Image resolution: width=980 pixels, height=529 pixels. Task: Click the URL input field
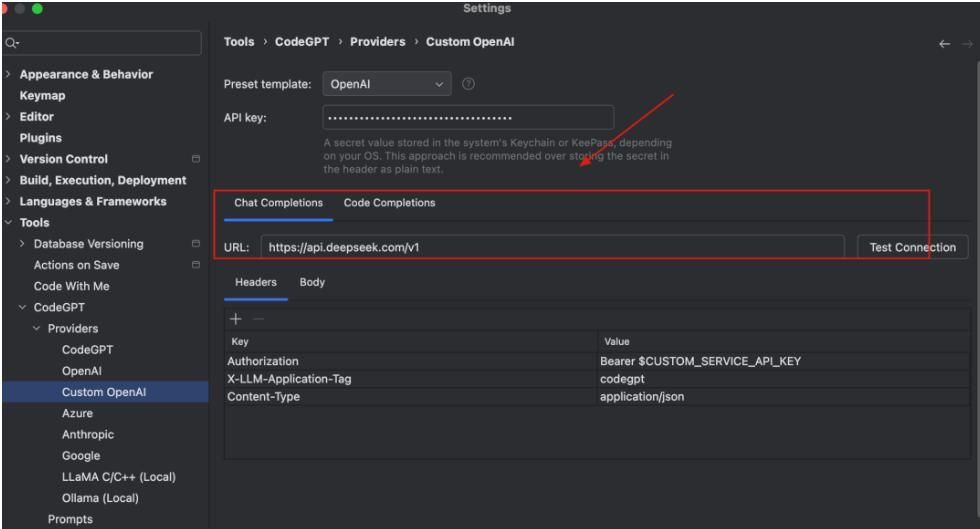click(553, 247)
